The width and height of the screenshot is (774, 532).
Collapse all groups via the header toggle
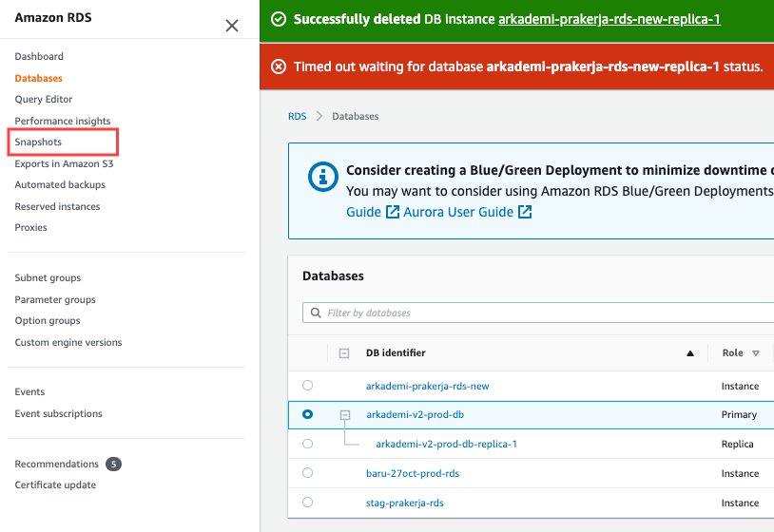tap(344, 353)
